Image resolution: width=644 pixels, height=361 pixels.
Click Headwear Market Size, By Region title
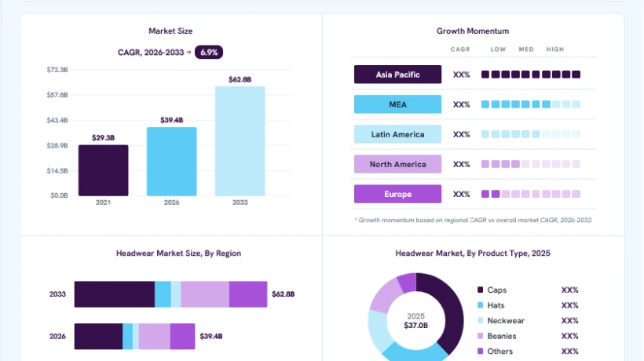click(178, 253)
